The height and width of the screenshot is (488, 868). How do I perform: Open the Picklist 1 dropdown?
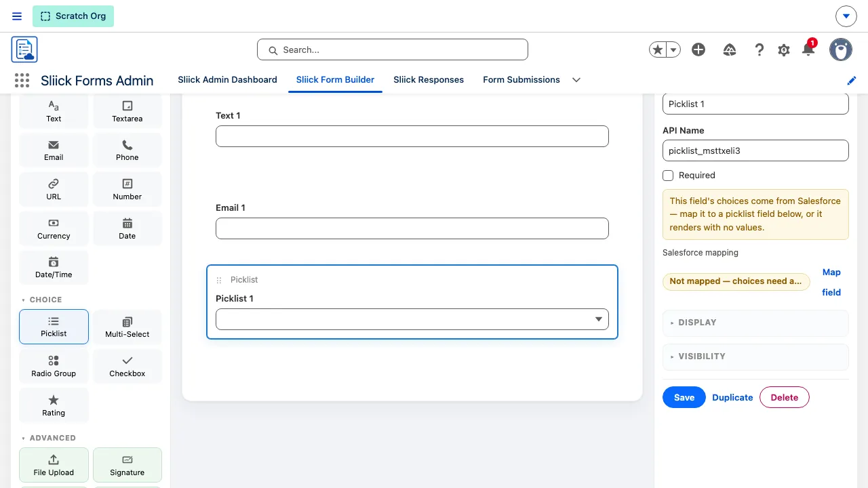click(412, 319)
